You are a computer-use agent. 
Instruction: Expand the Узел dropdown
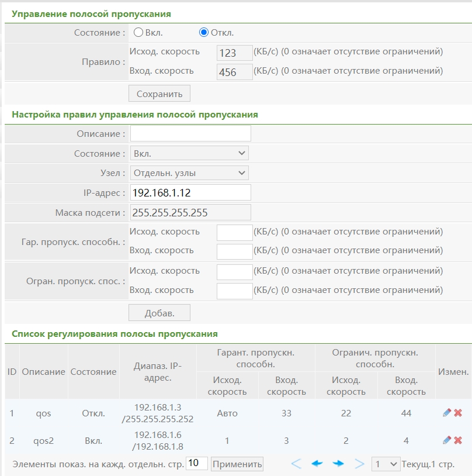[189, 173]
